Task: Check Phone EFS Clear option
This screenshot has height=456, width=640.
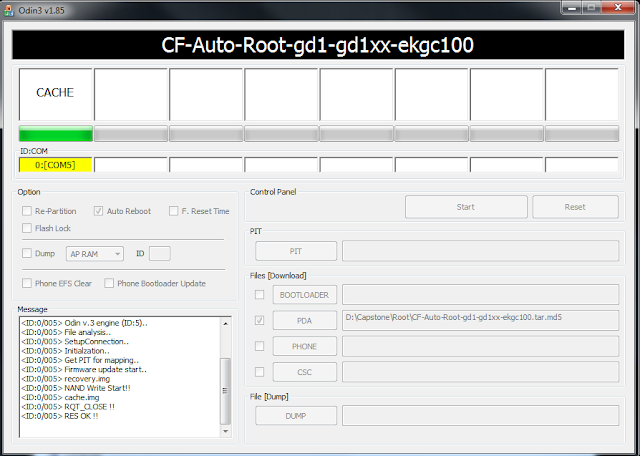Action: click(x=27, y=283)
